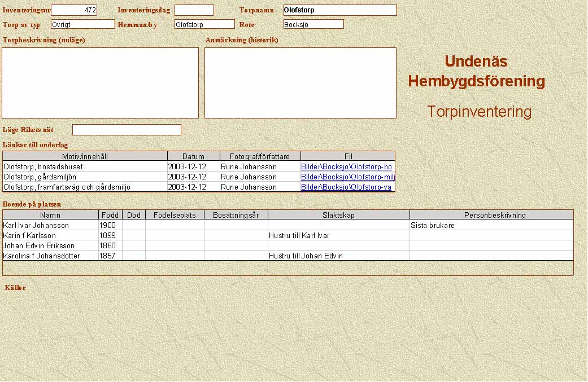Select the Torpnamn field containing Olofstorp
Screen dimensions: 588x382
coord(339,10)
